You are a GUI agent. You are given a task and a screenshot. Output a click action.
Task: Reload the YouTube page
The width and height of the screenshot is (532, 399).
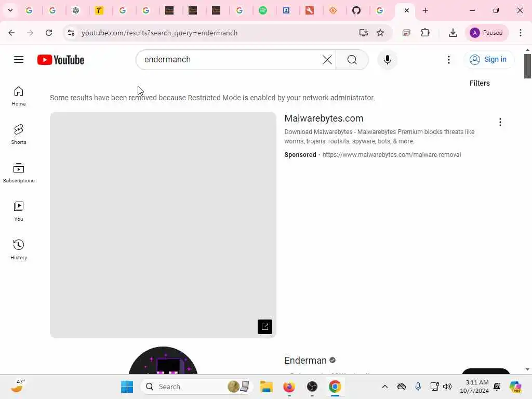[x=49, y=33]
